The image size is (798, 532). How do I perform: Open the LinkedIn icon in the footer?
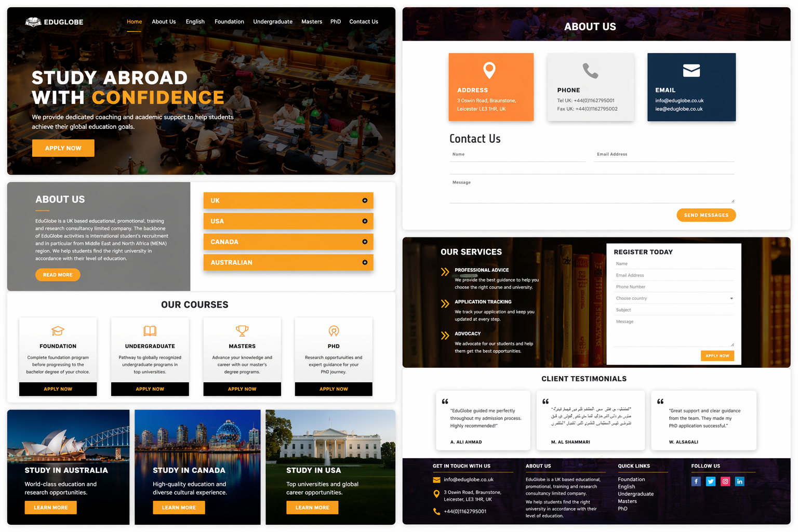tap(739, 481)
